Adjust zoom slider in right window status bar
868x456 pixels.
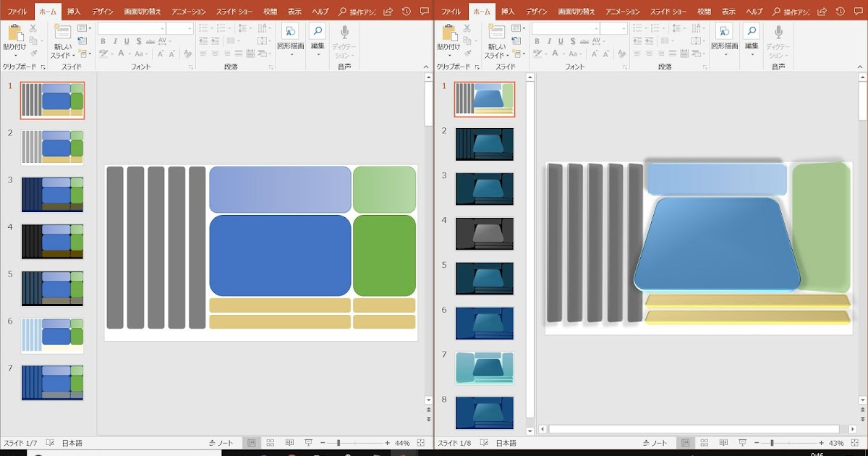point(772,443)
